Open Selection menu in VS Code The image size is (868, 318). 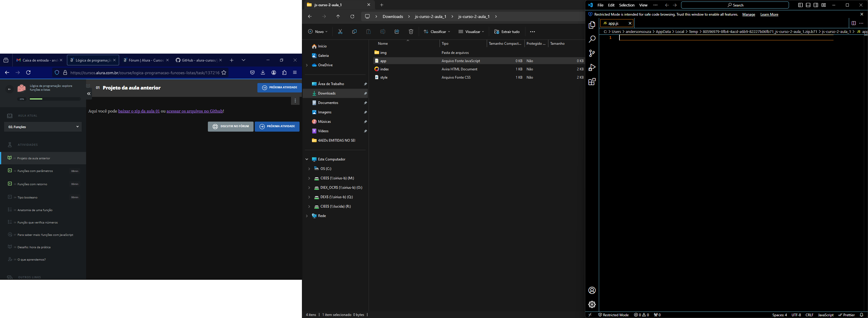pyautogui.click(x=627, y=5)
